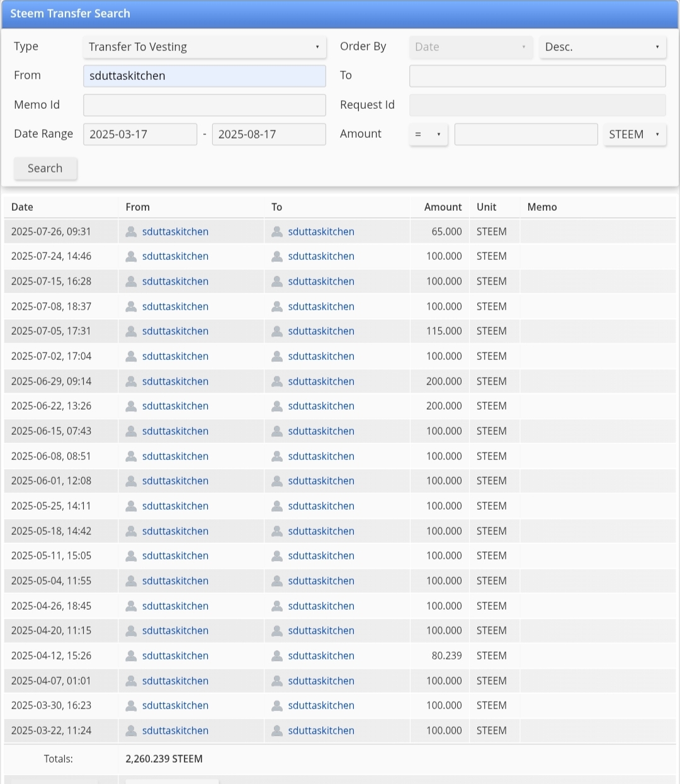
Task: Open From sduttaskitchen link in 2025-04-12 row
Action: click(175, 656)
